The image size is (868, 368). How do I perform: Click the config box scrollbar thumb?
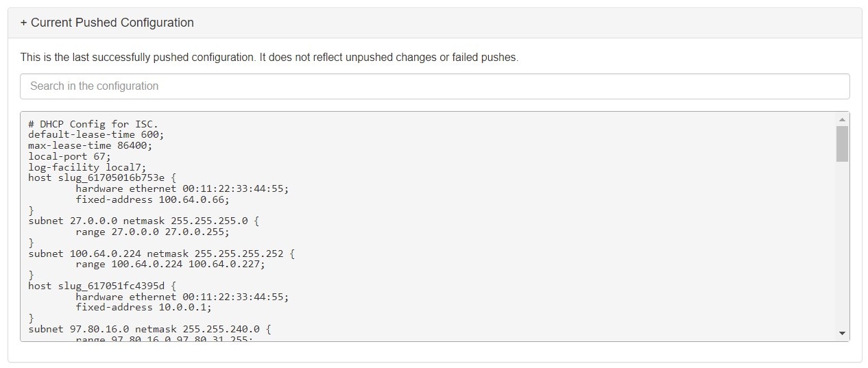pos(842,144)
